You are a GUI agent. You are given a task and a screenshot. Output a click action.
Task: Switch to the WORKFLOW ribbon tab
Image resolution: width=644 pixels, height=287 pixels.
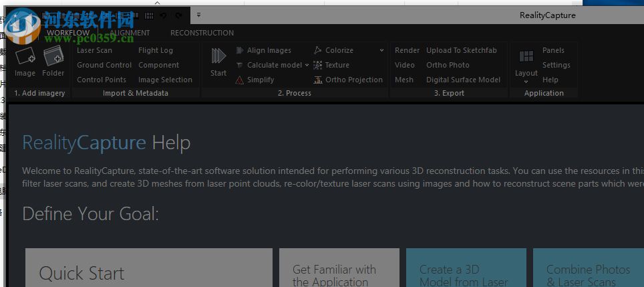pyautogui.click(x=67, y=33)
